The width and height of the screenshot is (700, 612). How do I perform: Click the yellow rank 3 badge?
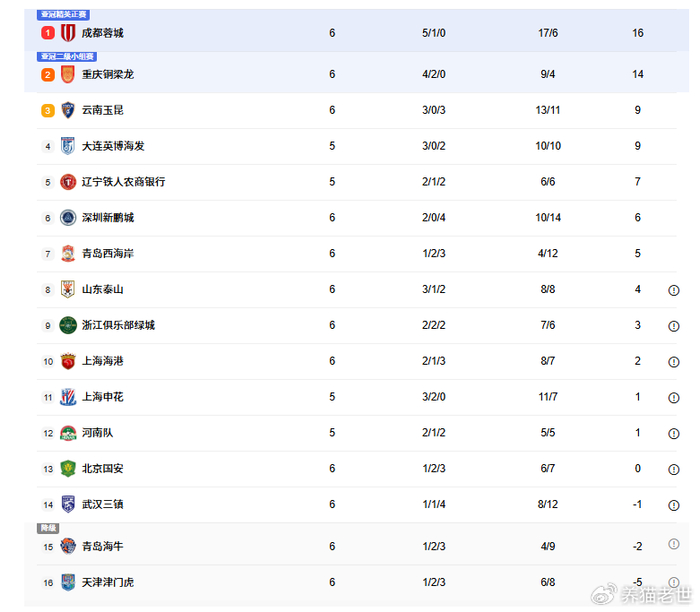coord(47,110)
